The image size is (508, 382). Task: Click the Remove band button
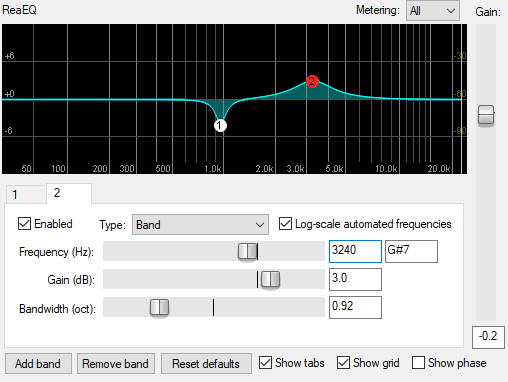tap(116, 364)
